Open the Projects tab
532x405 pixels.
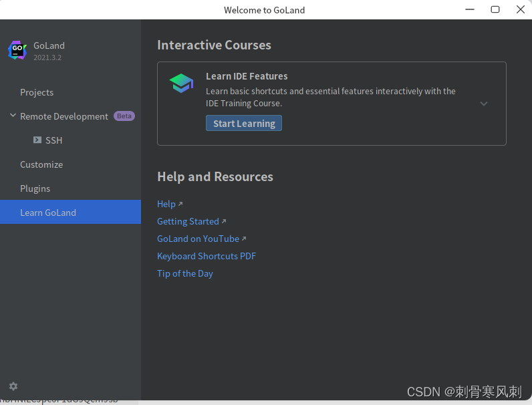pos(37,92)
